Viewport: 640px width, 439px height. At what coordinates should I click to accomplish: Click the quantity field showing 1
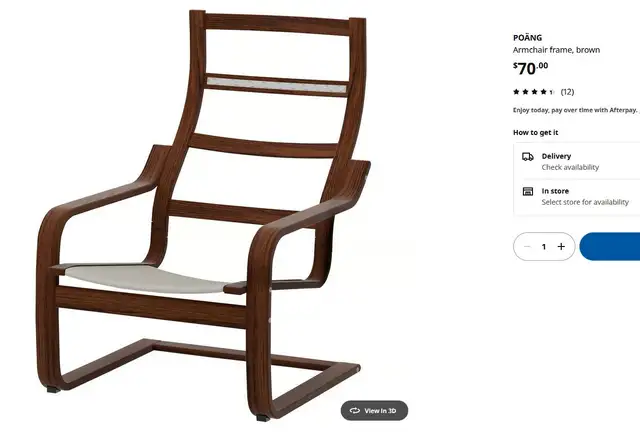[544, 246]
